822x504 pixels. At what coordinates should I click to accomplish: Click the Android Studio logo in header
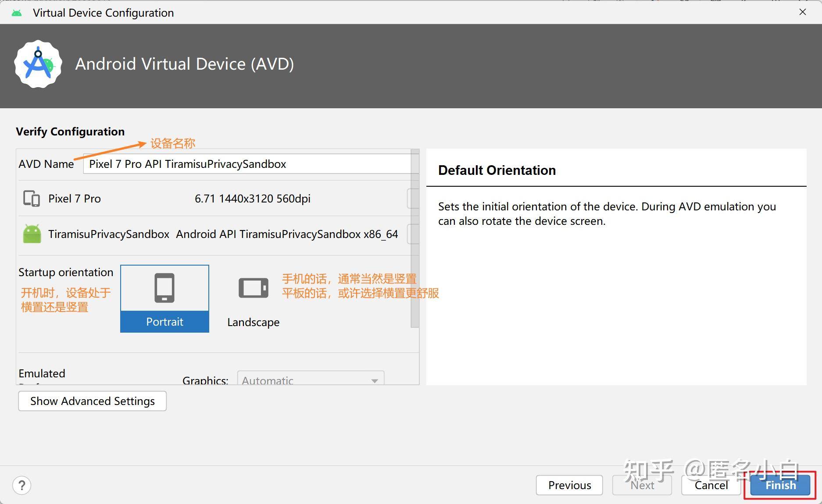[x=38, y=64]
